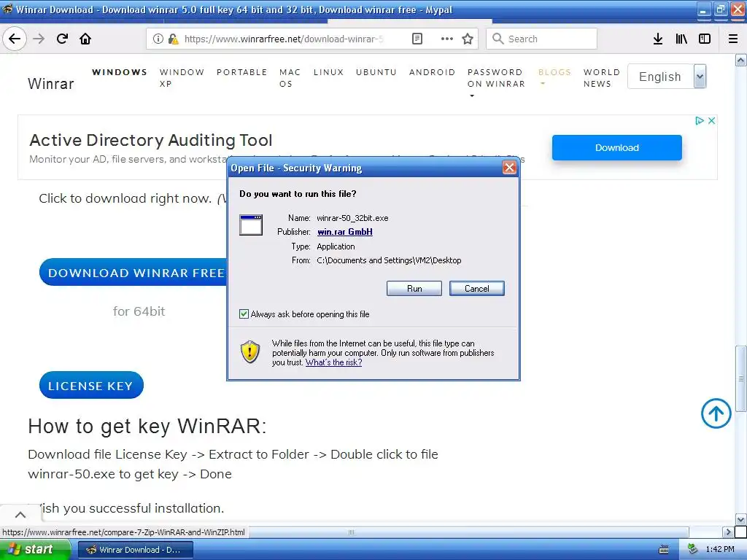The image size is (747, 560).
Task: Toggle reader view icon in address bar
Action: tap(417, 39)
